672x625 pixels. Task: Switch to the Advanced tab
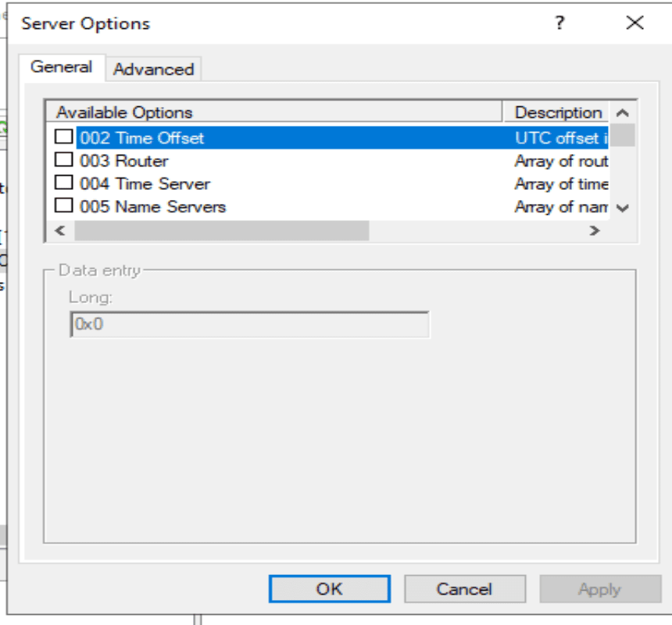click(153, 69)
